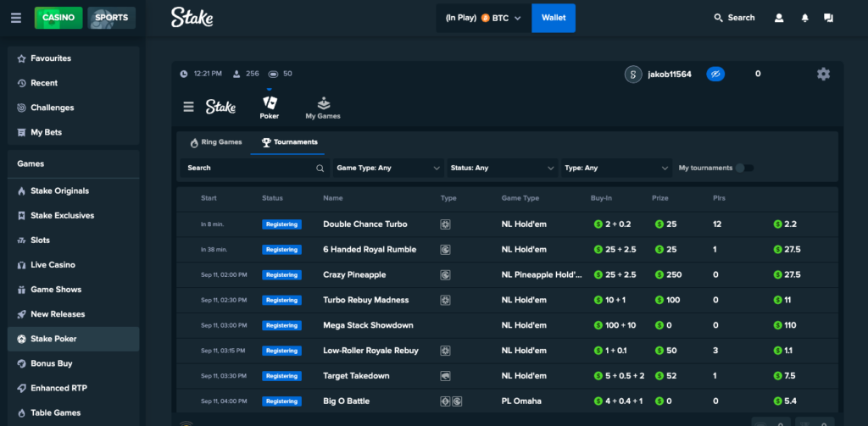Toggle the My tournaments switch

[x=744, y=169]
